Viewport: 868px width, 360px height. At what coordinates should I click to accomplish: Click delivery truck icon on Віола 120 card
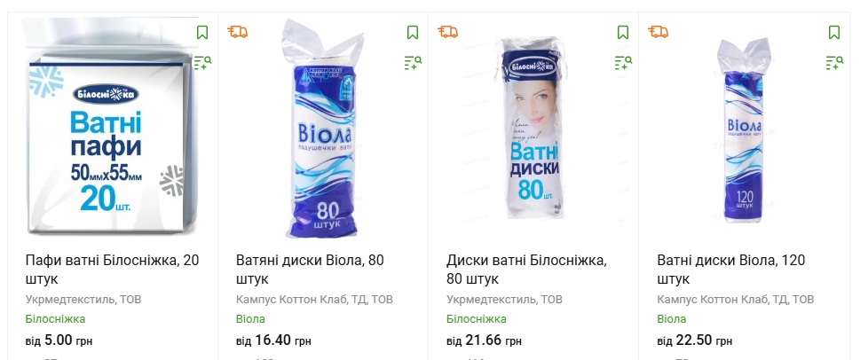click(x=659, y=32)
